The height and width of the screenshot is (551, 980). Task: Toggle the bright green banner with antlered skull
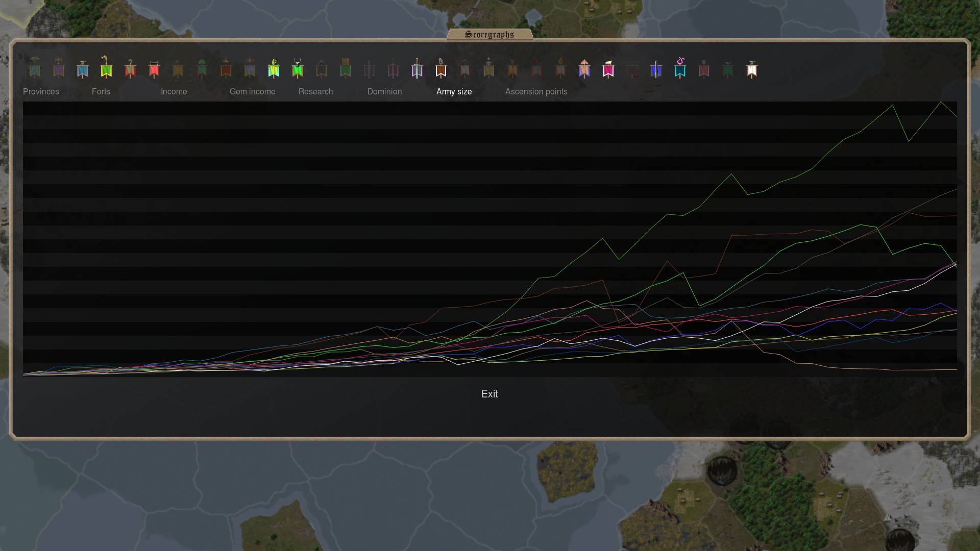click(x=298, y=67)
